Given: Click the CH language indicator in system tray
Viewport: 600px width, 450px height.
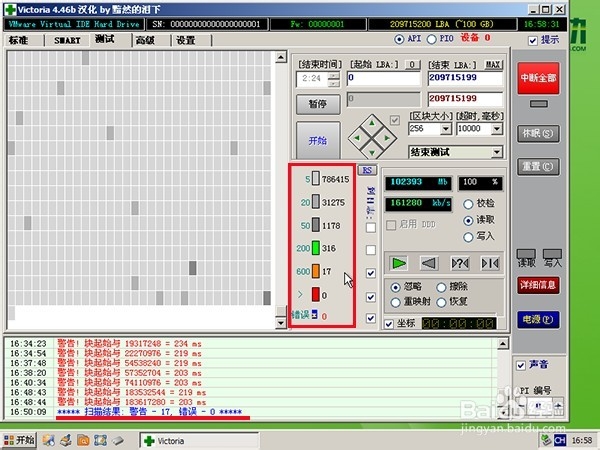Looking at the screenshot, I should point(560,440).
